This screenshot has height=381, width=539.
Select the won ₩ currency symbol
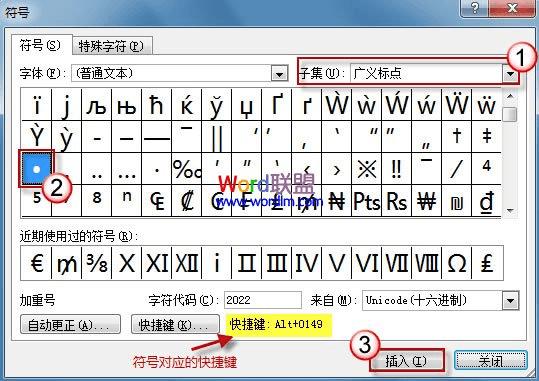(426, 200)
